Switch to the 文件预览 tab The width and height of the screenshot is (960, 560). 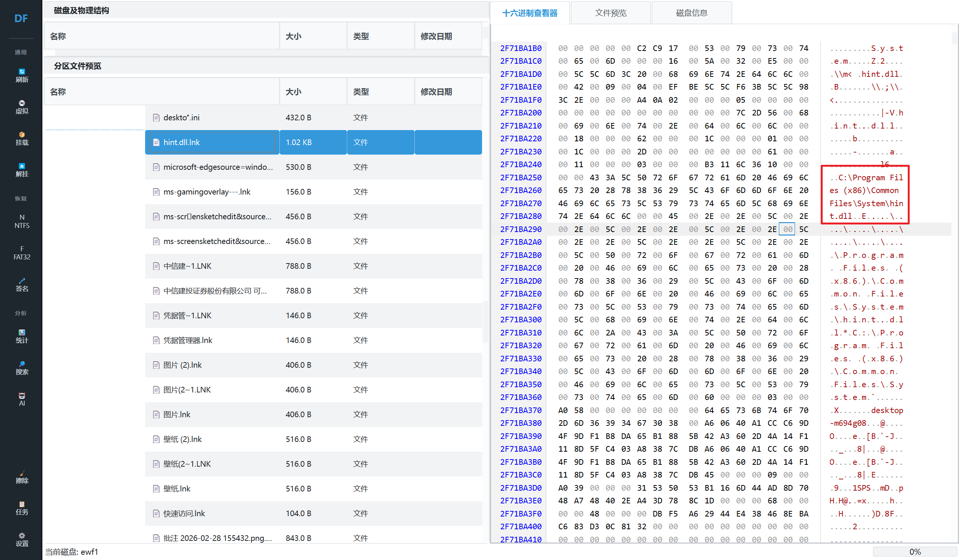610,13
